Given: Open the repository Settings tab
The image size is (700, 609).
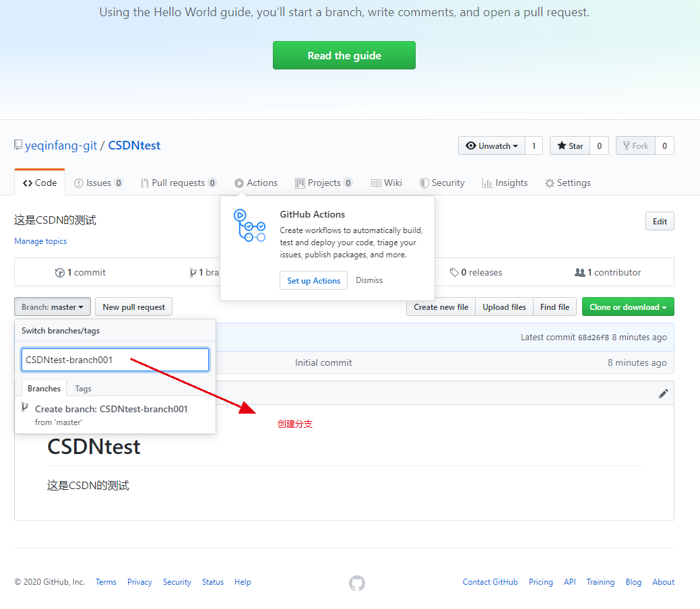Looking at the screenshot, I should pos(568,183).
